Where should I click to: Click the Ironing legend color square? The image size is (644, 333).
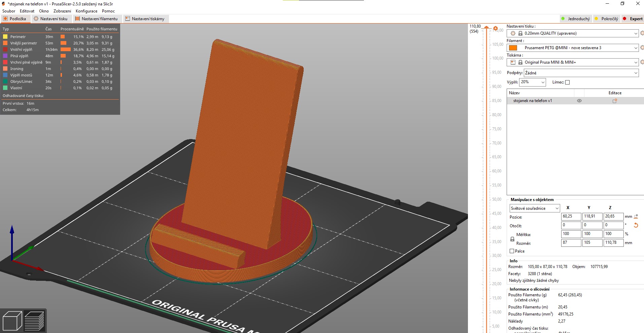point(5,69)
